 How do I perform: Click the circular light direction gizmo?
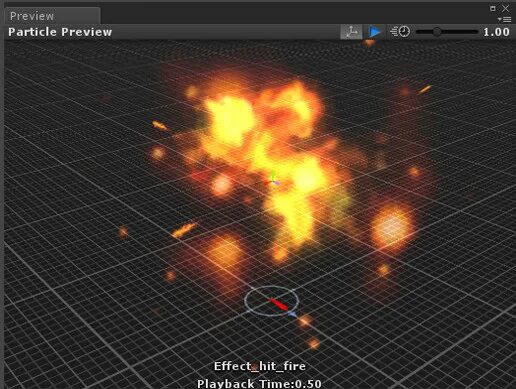tap(271, 301)
